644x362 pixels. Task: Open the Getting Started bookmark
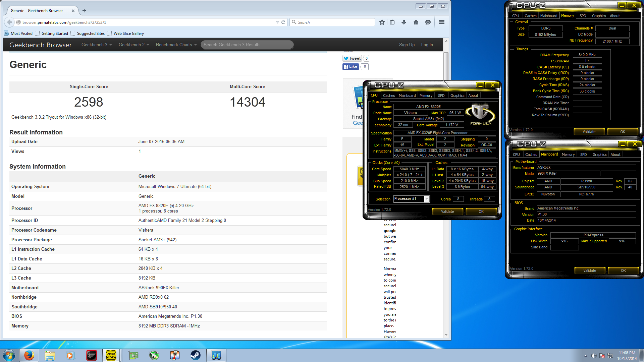(x=52, y=33)
